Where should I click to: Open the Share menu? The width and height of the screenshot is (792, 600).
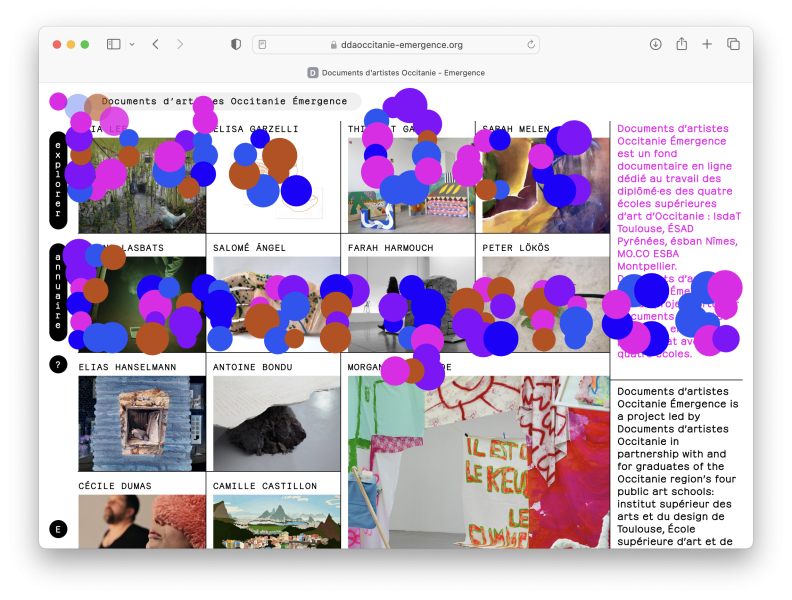681,44
